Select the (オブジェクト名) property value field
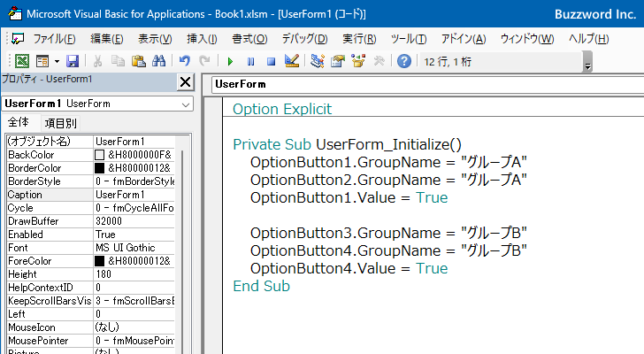Image resolution: width=644 pixels, height=354 pixels. (x=134, y=142)
